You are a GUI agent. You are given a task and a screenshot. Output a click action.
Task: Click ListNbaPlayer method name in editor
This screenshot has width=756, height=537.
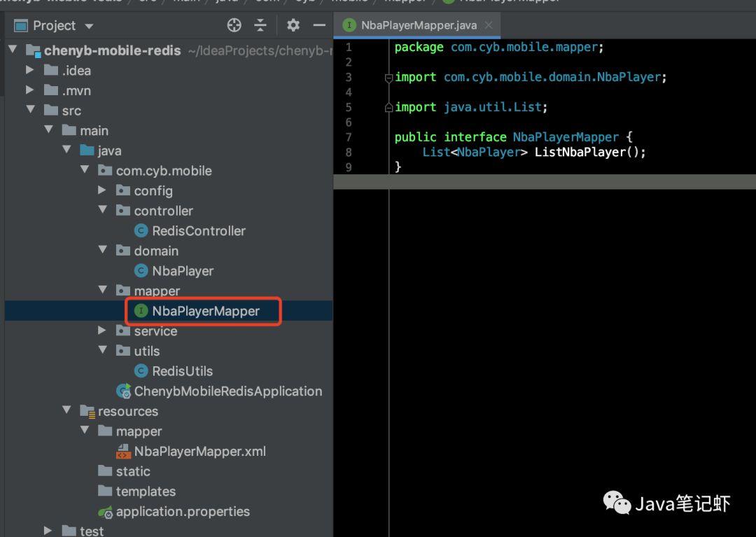(580, 152)
